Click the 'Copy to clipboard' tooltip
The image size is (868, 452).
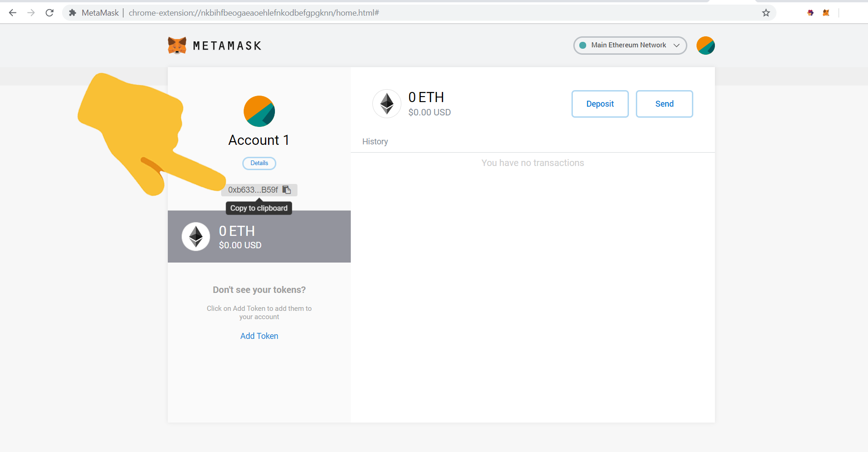(259, 208)
